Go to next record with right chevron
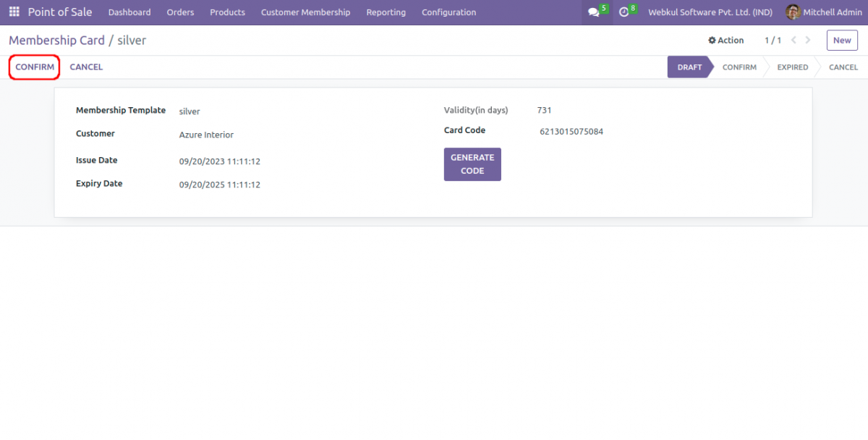Screen dimensions: 868x440 (807, 41)
